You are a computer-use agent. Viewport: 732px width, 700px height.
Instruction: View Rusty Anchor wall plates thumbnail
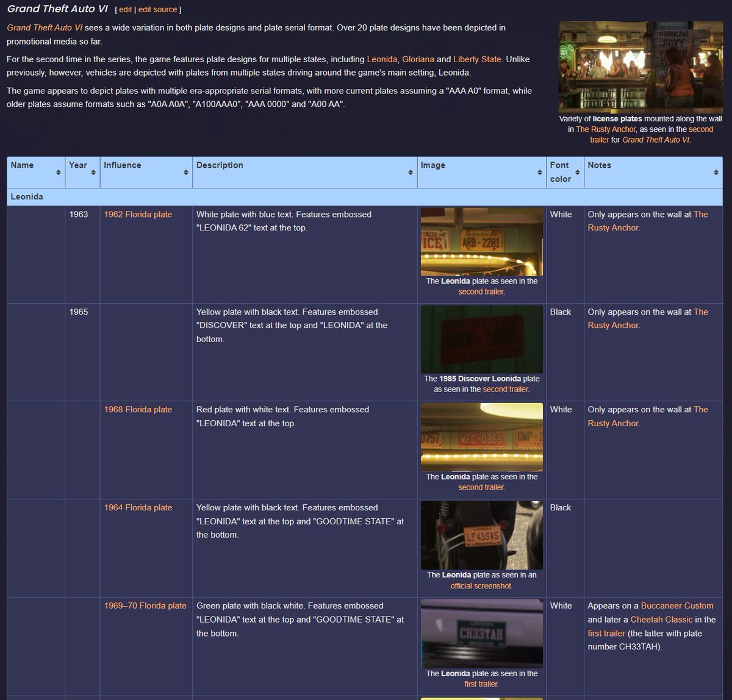640,67
